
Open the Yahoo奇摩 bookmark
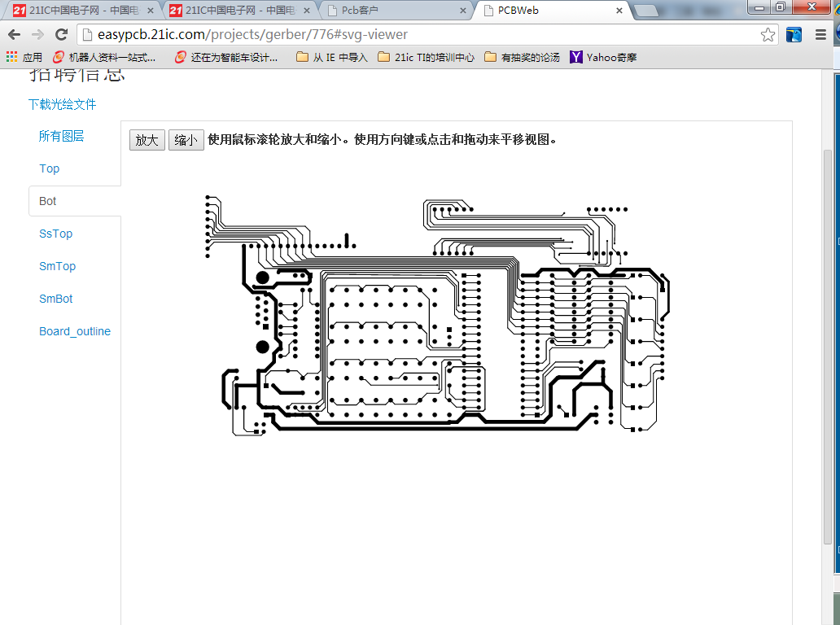603,57
